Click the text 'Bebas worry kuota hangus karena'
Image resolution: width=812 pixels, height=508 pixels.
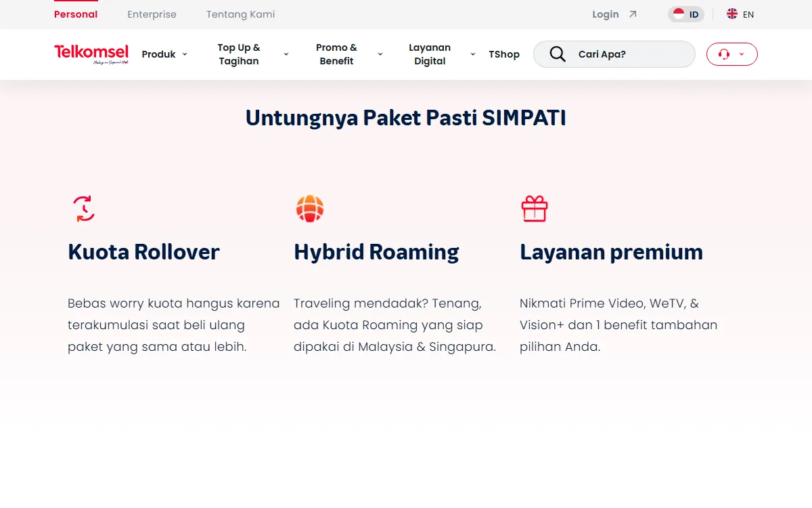coord(174,303)
